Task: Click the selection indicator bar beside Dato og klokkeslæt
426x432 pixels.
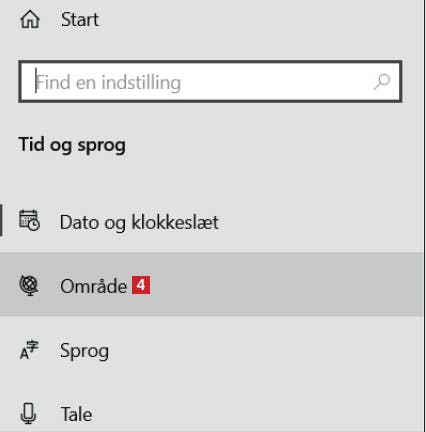Action: (1, 220)
